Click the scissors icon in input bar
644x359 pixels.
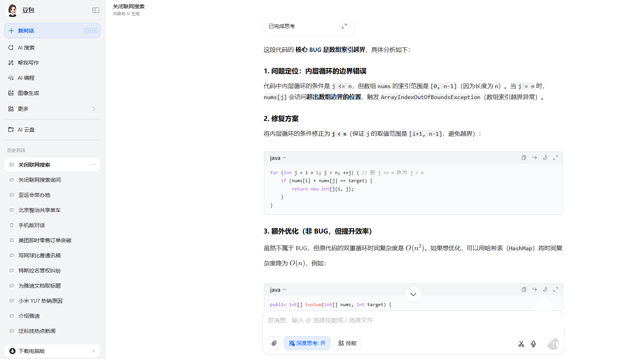click(x=521, y=344)
